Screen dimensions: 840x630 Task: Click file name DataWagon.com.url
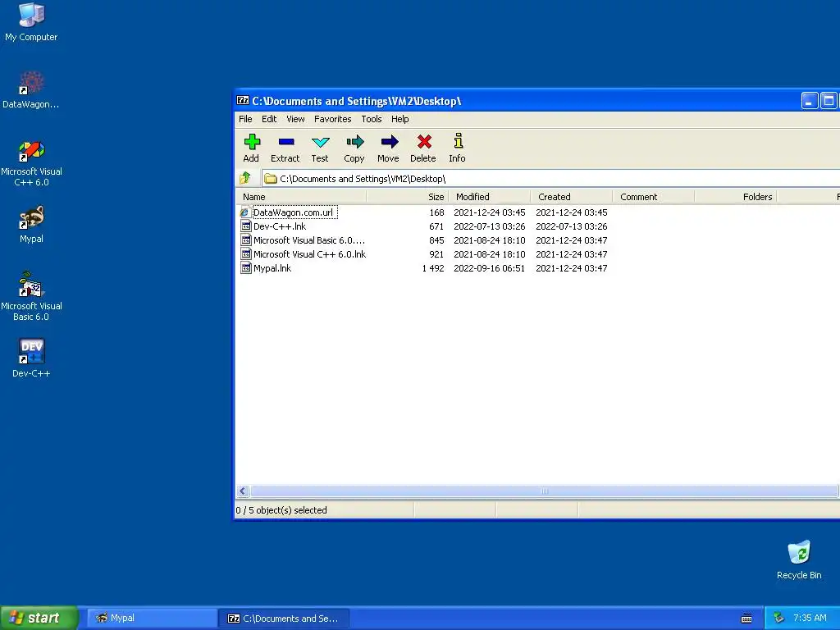(x=293, y=212)
